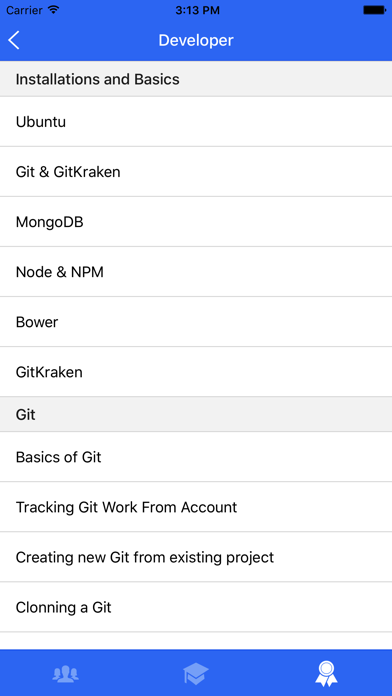The height and width of the screenshot is (696, 392).
Task: Open the Node & NPM guide
Action: (x=196, y=272)
